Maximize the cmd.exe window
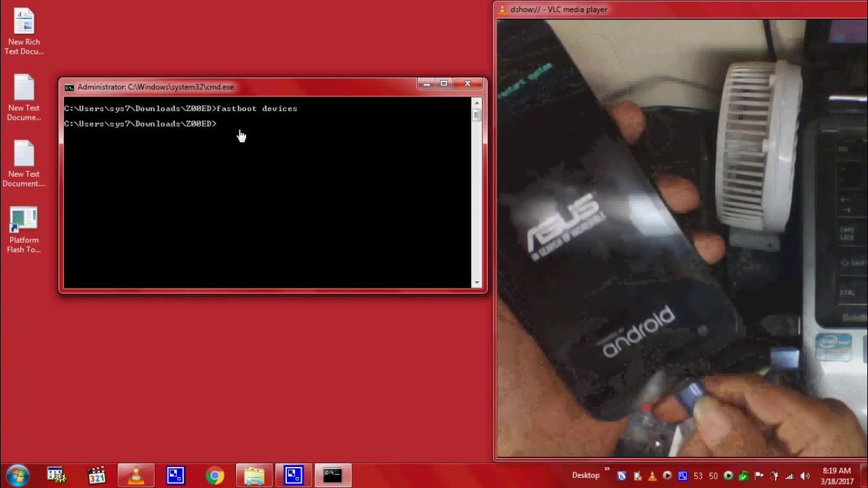This screenshot has width=868, height=488. point(444,84)
